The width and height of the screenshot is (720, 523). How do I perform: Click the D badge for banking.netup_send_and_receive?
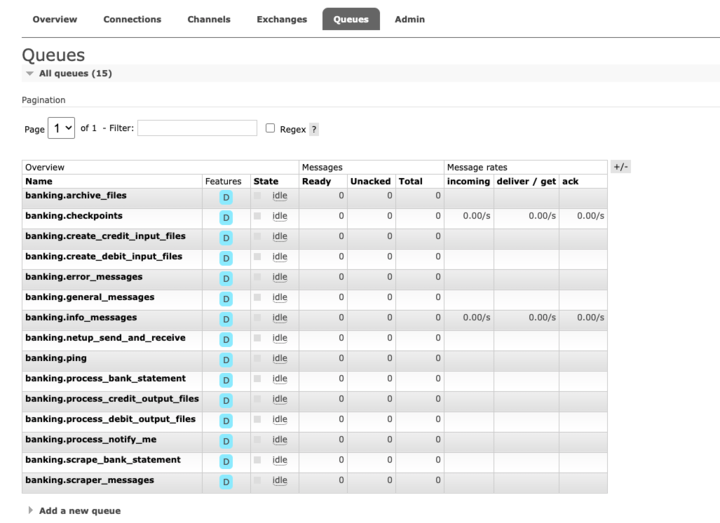(x=226, y=340)
